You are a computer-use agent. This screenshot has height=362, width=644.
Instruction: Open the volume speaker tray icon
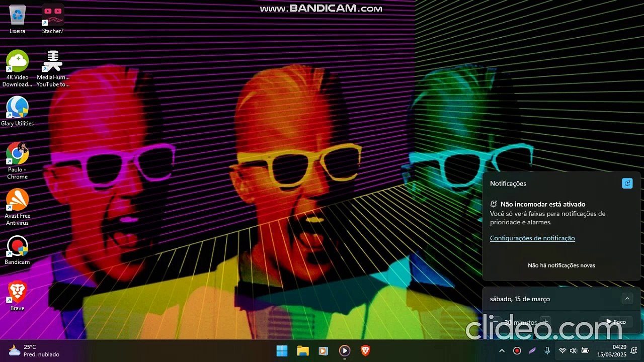point(574,351)
